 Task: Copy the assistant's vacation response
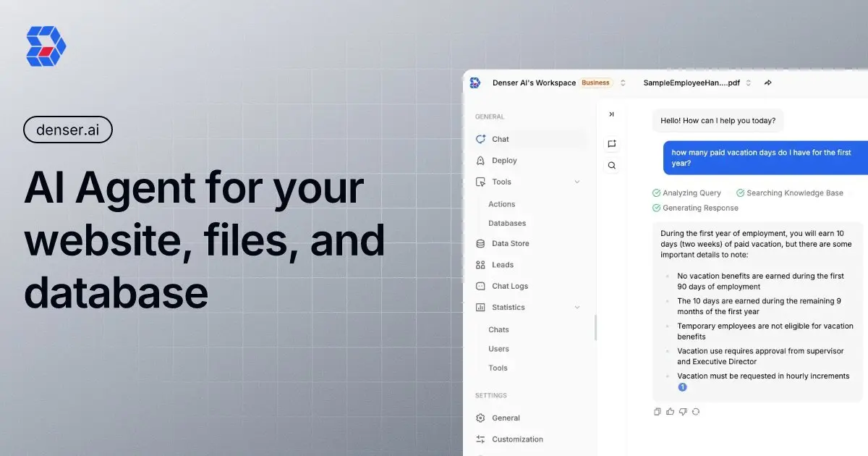(658, 411)
